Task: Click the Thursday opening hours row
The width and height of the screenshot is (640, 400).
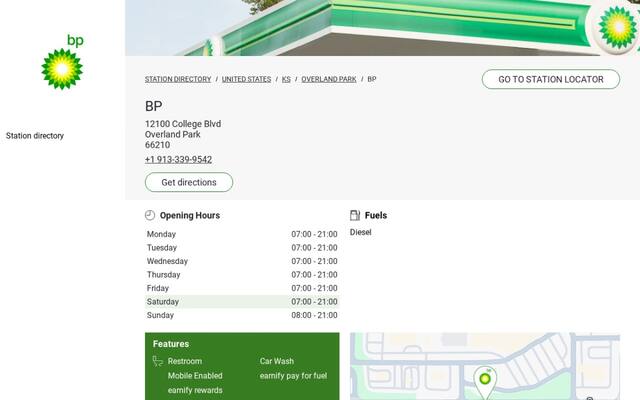Action: coord(242,275)
